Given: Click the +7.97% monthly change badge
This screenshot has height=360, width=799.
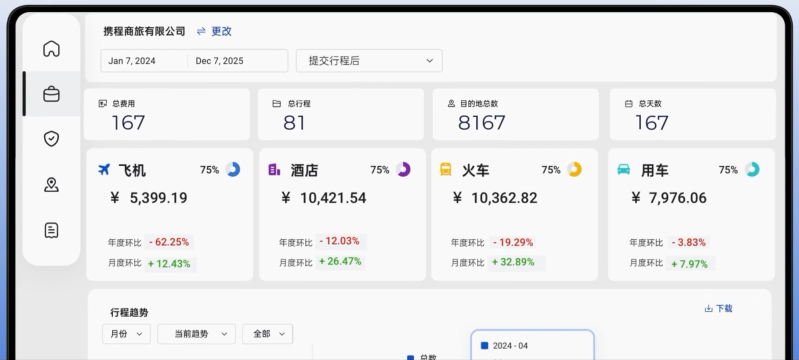Looking at the screenshot, I should pos(690,264).
